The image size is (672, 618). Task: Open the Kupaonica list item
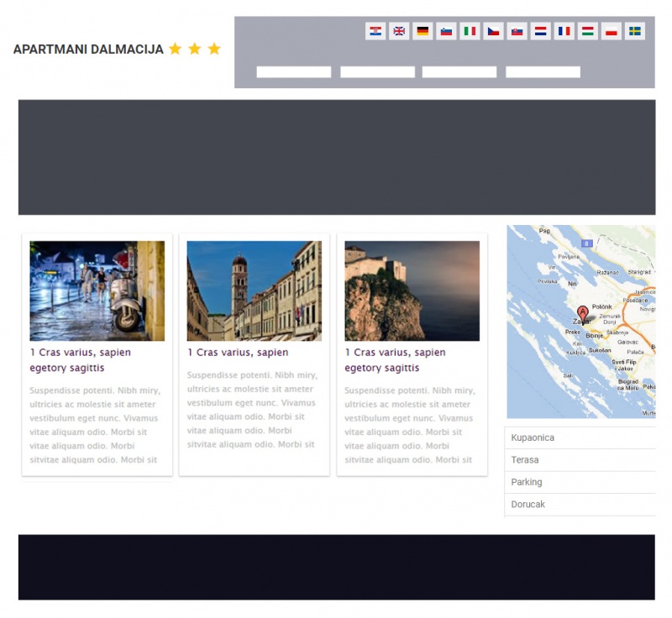coord(580,437)
